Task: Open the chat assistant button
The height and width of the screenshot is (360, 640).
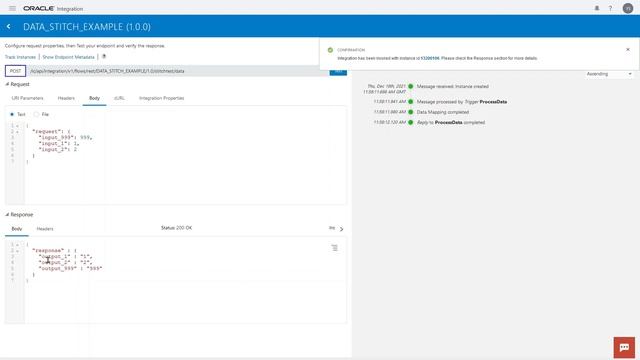Action: (x=624, y=347)
